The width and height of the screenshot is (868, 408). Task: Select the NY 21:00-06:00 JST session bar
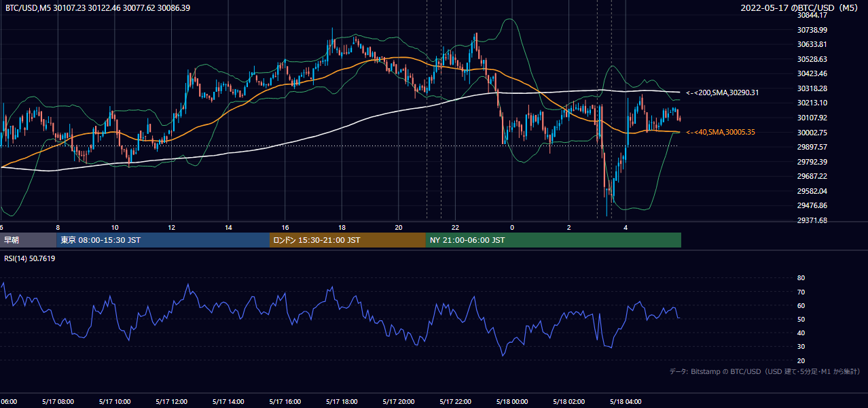tap(554, 240)
